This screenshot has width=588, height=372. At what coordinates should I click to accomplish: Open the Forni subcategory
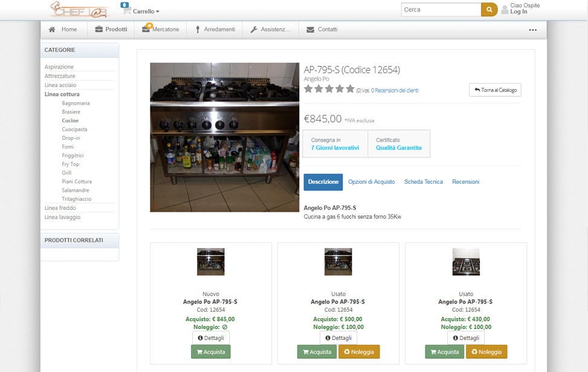68,147
